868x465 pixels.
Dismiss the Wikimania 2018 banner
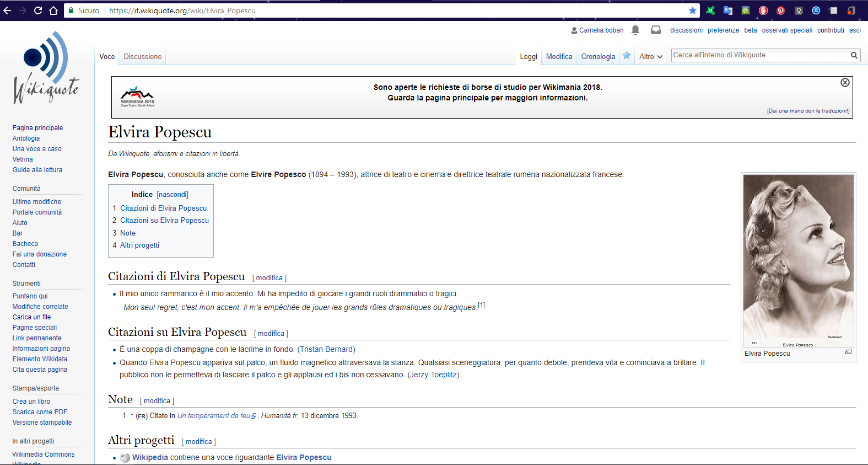(x=844, y=83)
